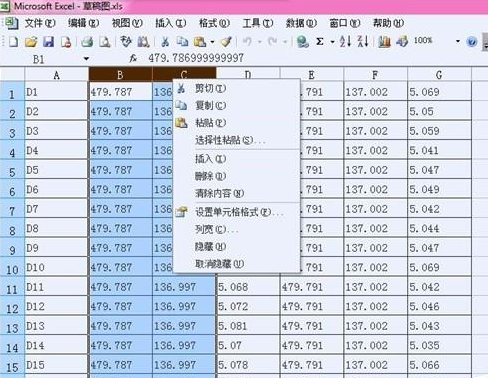488x378 pixels.
Task: Click the Insert Hyperlink globe icon
Action: pos(303,42)
